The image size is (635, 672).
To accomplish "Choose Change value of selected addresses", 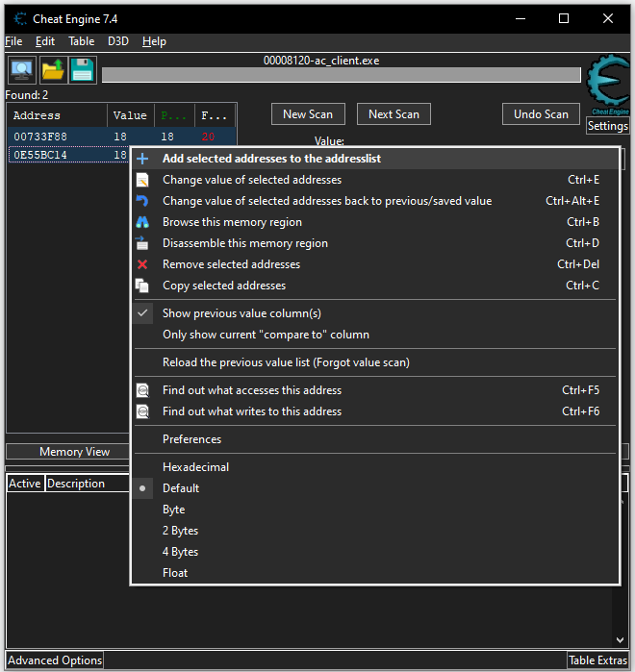I will point(375,180).
